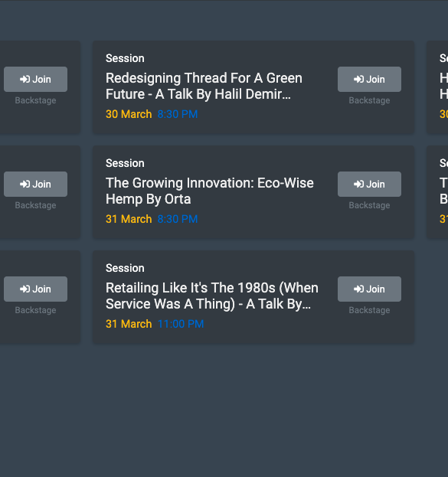
Task: Open Backstage for Redesigning Thread session
Action: pyautogui.click(x=369, y=100)
